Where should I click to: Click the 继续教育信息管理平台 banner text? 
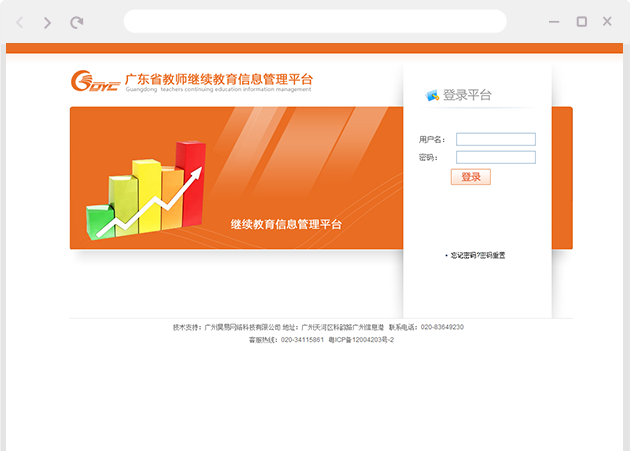point(286,224)
